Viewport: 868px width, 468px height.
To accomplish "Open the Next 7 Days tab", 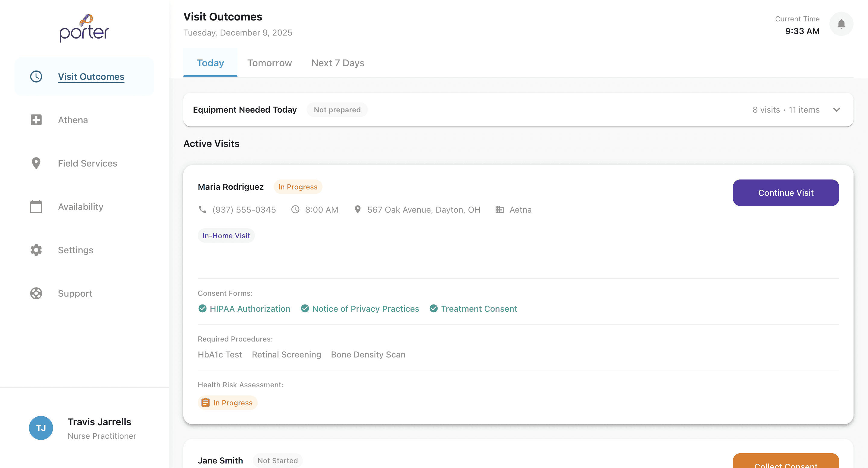I will (338, 63).
